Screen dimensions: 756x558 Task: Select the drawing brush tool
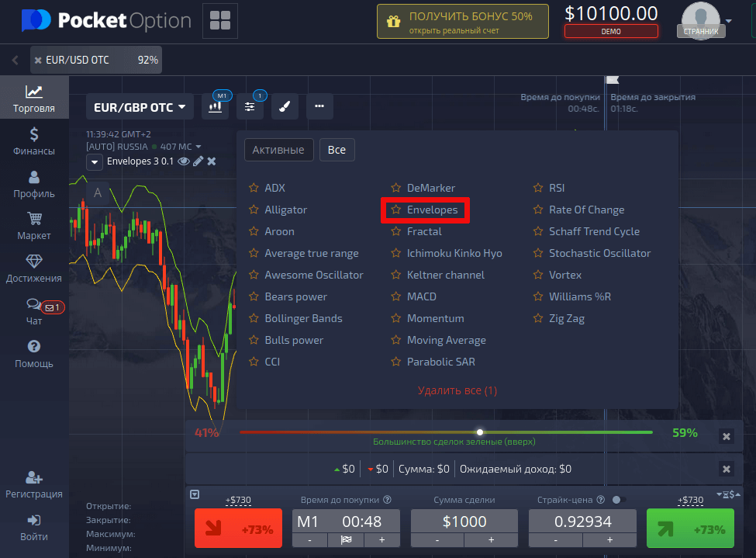[285, 107]
